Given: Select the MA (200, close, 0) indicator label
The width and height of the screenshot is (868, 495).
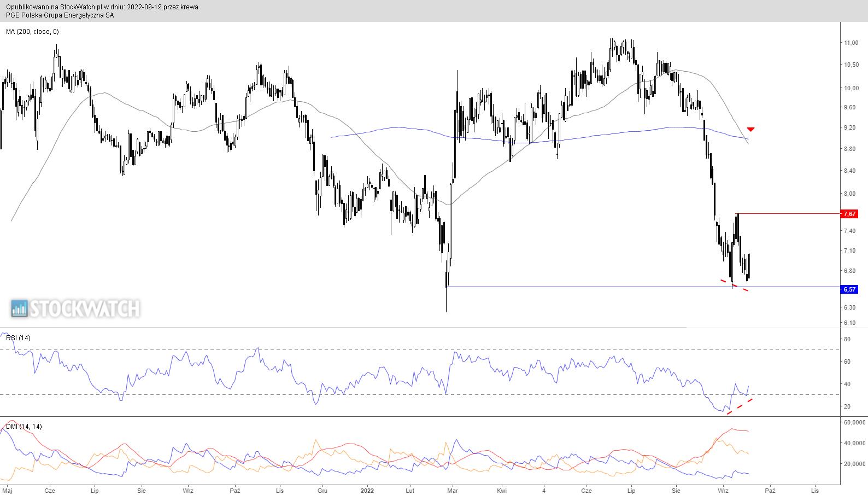Looking at the screenshot, I should [33, 32].
